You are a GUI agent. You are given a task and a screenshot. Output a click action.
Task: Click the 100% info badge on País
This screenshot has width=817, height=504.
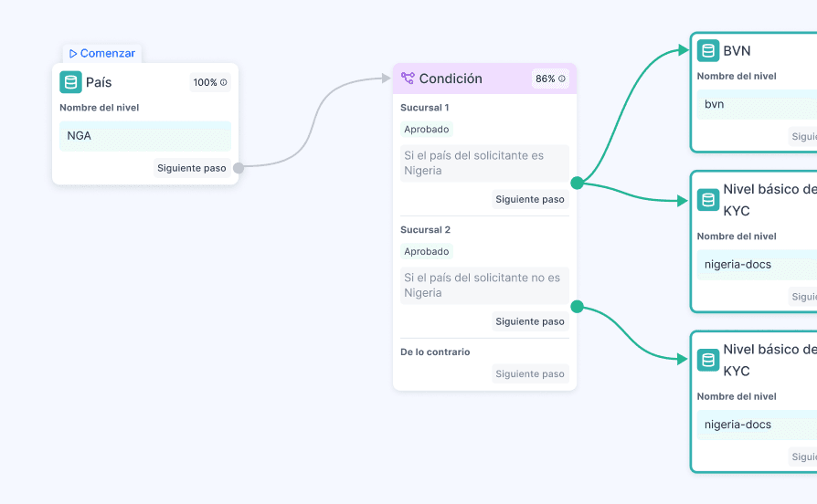click(210, 82)
